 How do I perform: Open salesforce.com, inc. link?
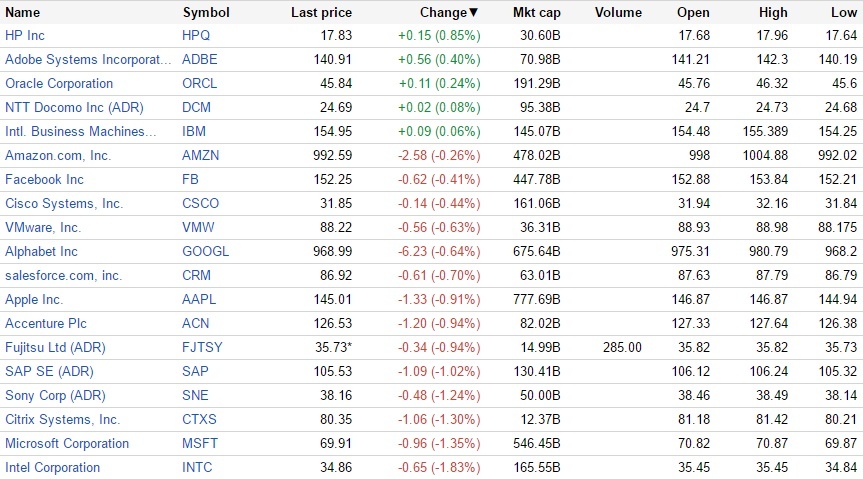coord(63,275)
